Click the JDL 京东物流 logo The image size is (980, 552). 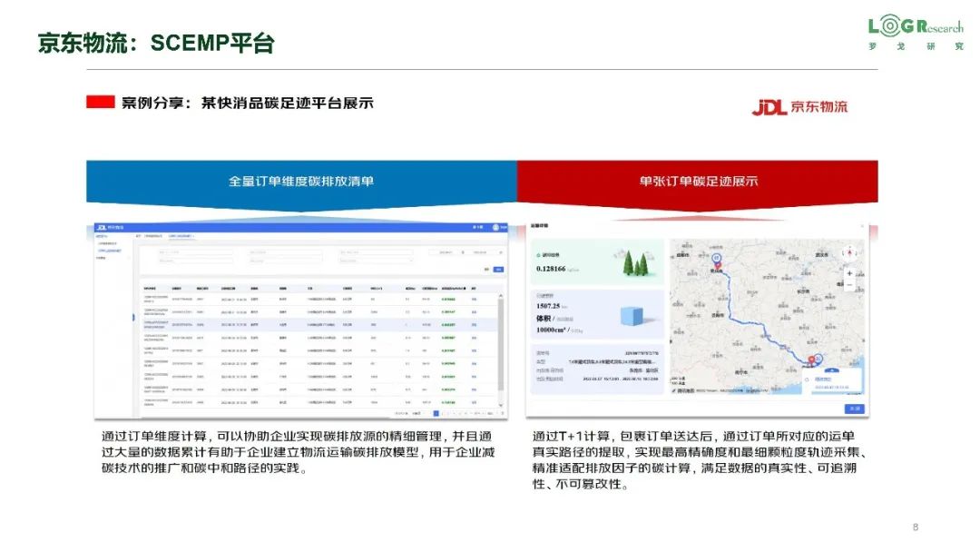point(800,107)
